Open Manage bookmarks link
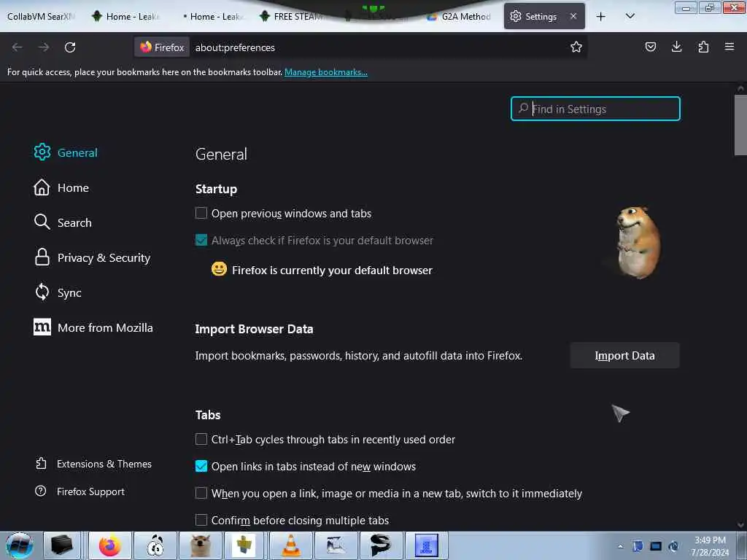The width and height of the screenshot is (747, 560). tap(326, 72)
